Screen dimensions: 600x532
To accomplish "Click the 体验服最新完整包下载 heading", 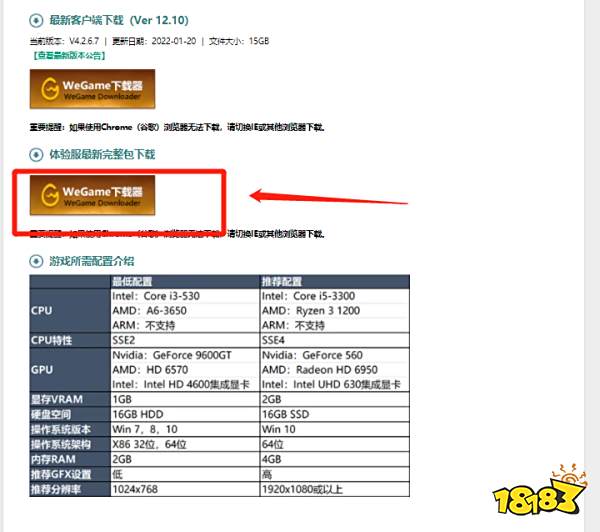I will click(x=102, y=154).
